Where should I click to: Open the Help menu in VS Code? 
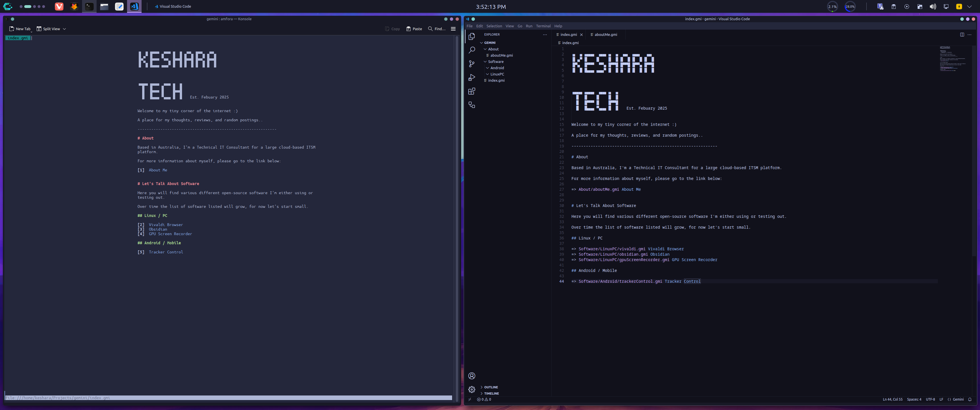point(558,26)
